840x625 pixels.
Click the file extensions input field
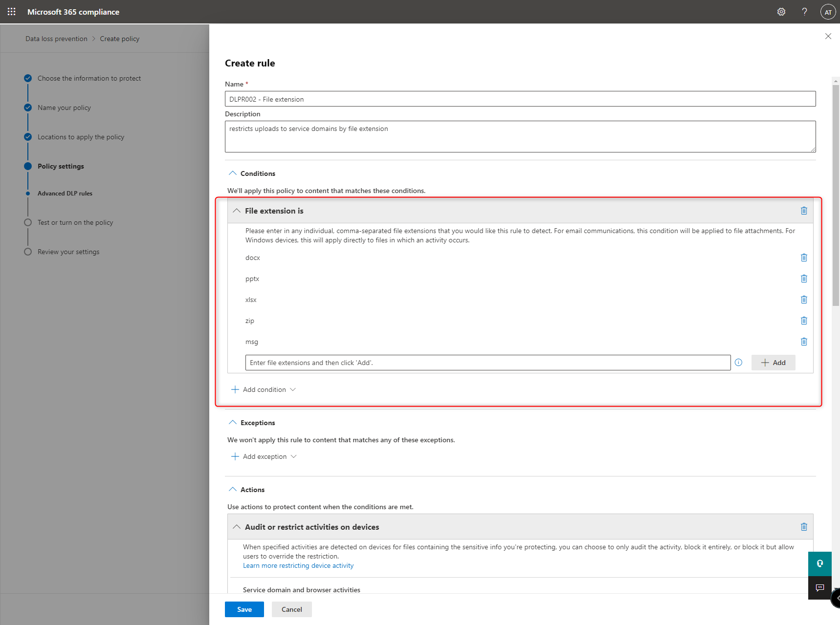[487, 363]
